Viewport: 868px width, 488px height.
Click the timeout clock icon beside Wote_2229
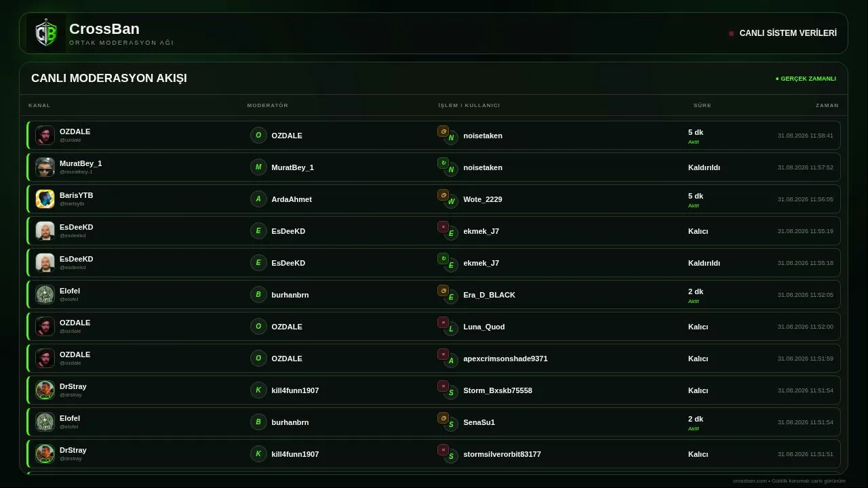(443, 195)
